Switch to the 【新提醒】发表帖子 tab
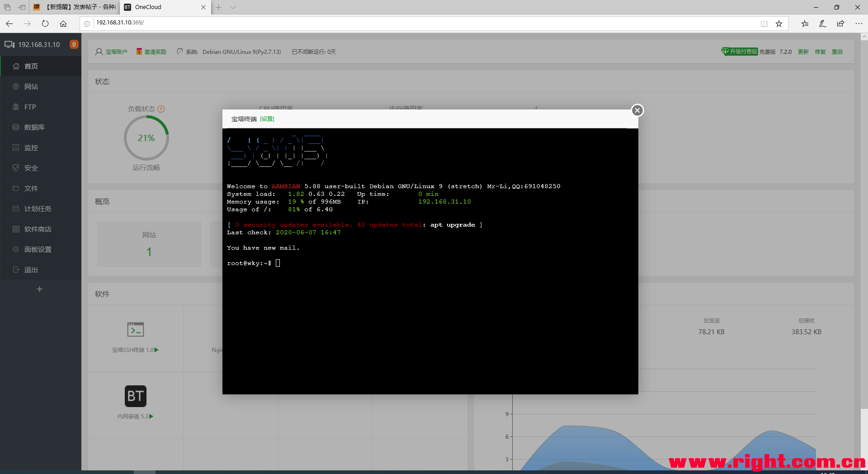The width and height of the screenshot is (868, 474). tap(75, 7)
